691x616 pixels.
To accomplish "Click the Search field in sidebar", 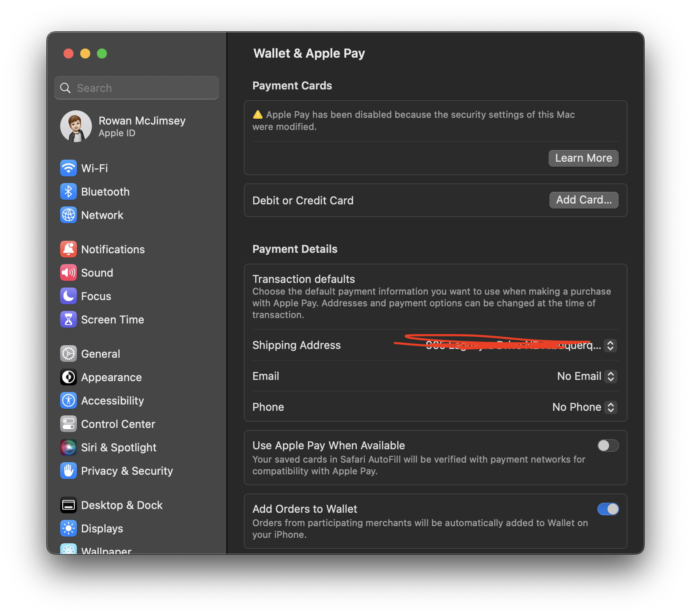I will point(137,88).
